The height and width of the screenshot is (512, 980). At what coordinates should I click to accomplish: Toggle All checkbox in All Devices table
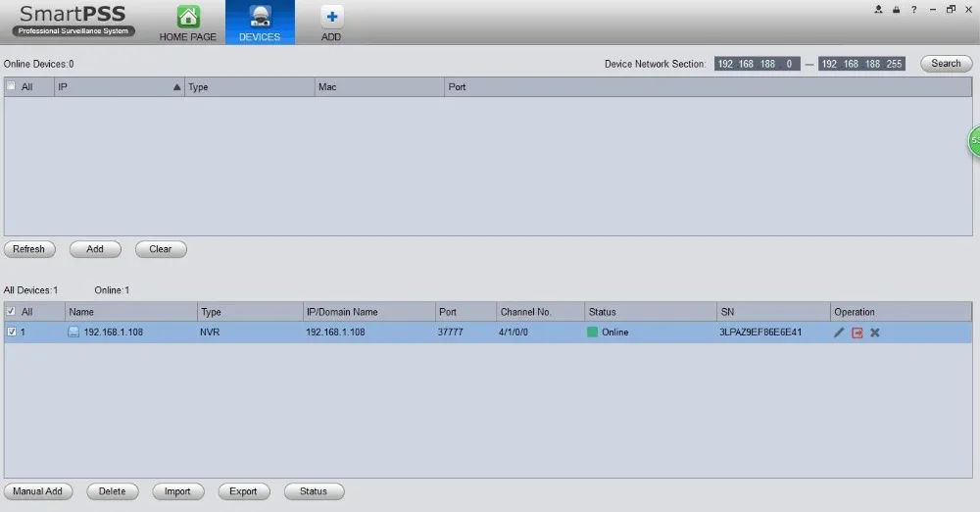(x=11, y=311)
